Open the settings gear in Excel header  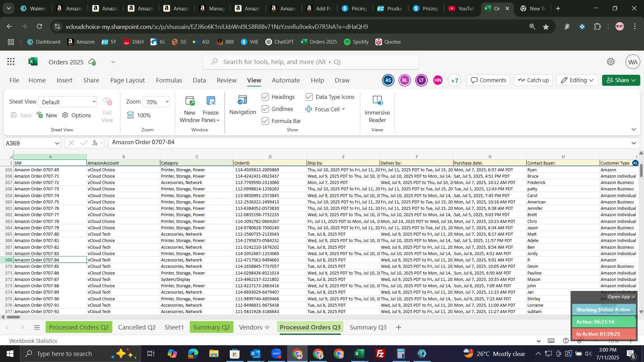(611, 62)
